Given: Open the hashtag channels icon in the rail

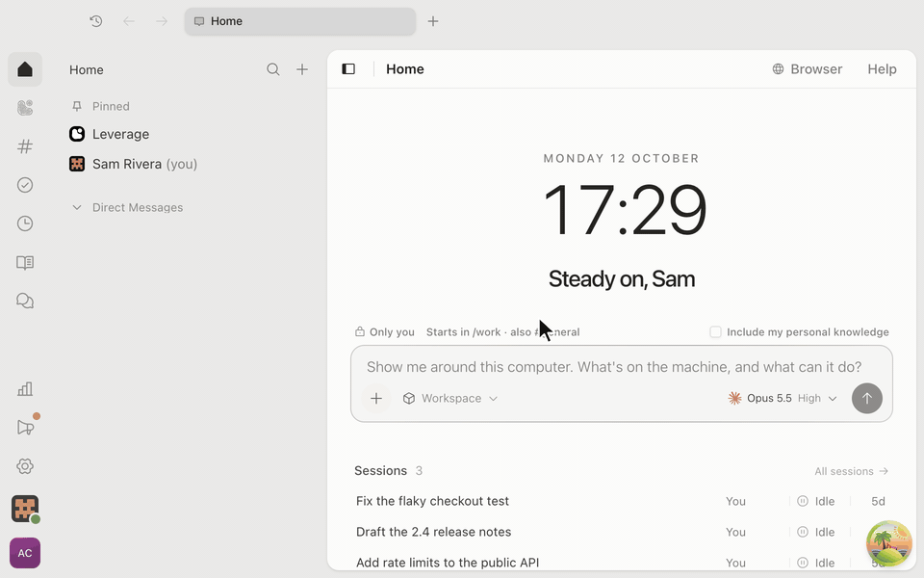Looking at the screenshot, I should (x=25, y=146).
